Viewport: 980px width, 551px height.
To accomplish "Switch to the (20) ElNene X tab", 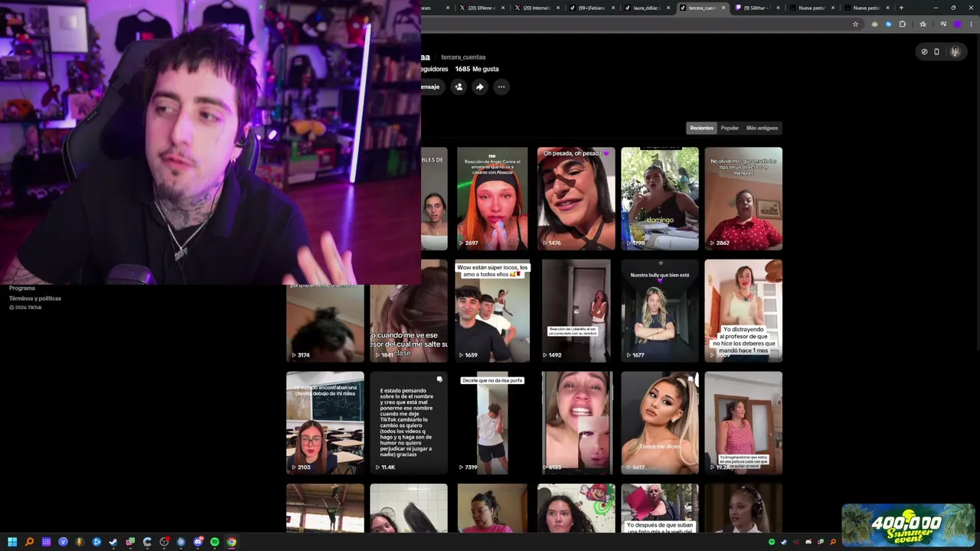I will tap(482, 8).
